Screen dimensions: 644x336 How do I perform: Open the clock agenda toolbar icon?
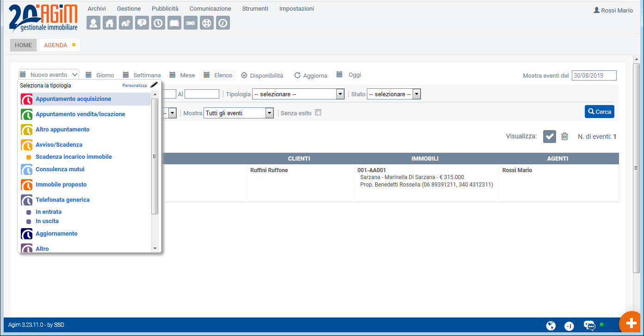pyautogui.click(x=158, y=23)
